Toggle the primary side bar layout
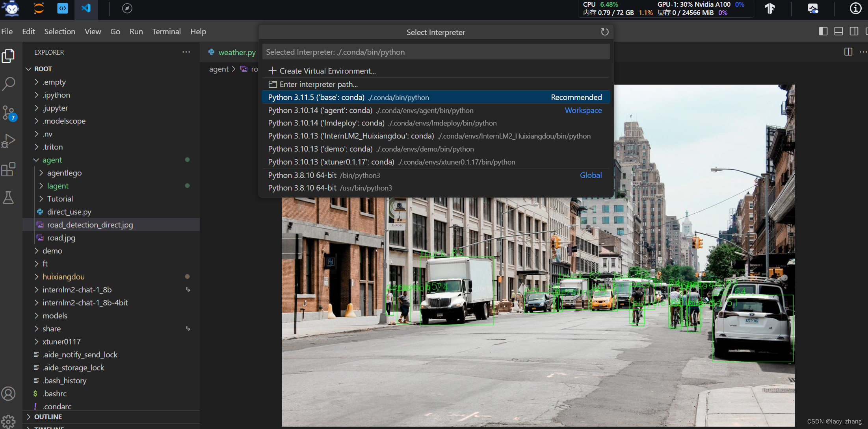868x429 pixels. click(x=823, y=31)
